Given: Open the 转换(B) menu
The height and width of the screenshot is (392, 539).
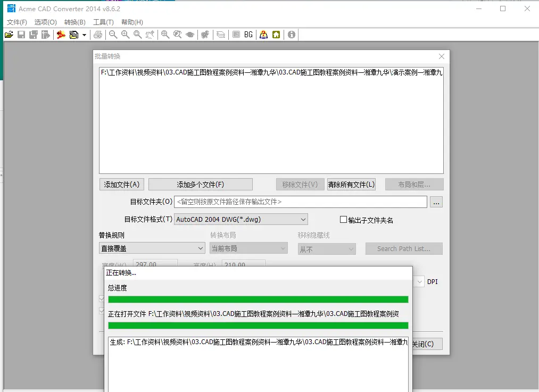Looking at the screenshot, I should 74,22.
